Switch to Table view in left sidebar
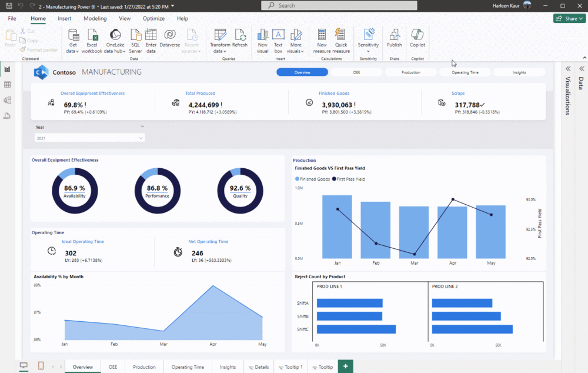The image size is (588, 373). [x=8, y=85]
